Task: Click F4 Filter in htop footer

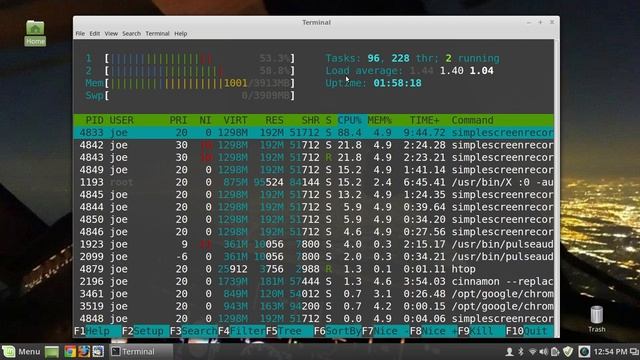Action: click(242, 331)
